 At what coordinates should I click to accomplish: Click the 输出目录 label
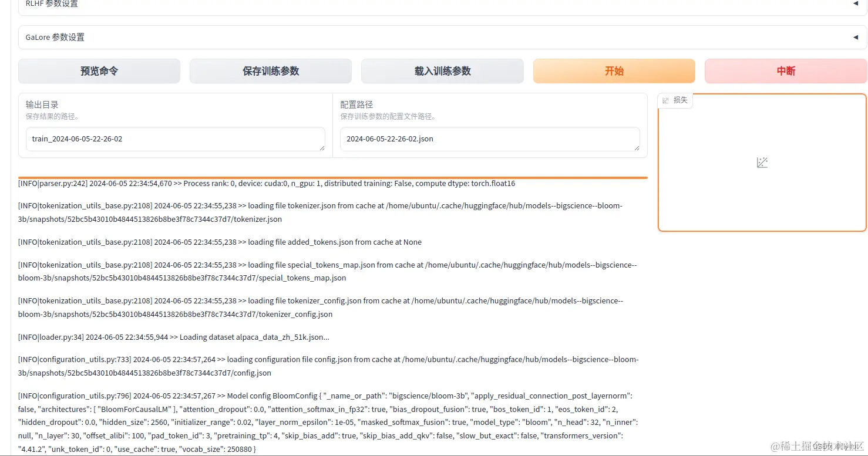pyautogui.click(x=42, y=104)
